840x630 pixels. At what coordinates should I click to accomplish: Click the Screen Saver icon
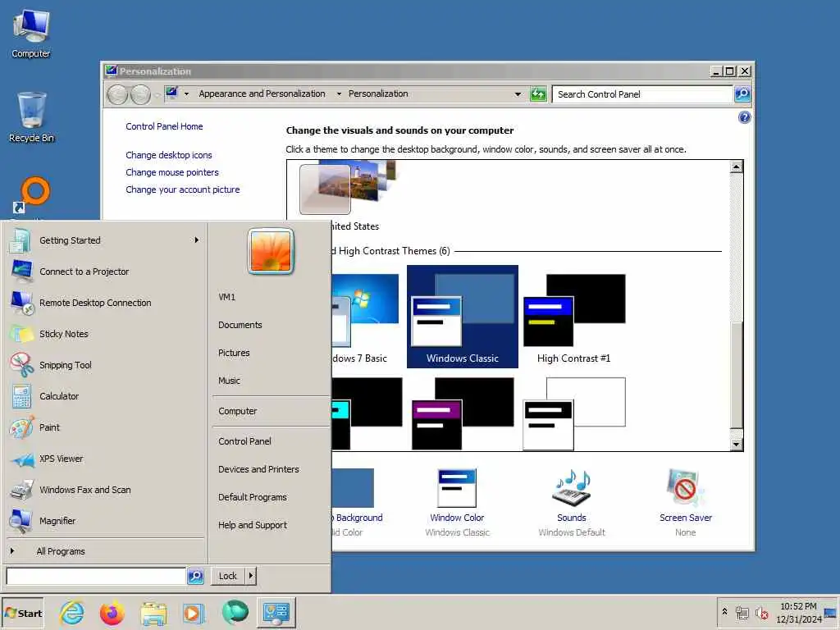pyautogui.click(x=685, y=488)
